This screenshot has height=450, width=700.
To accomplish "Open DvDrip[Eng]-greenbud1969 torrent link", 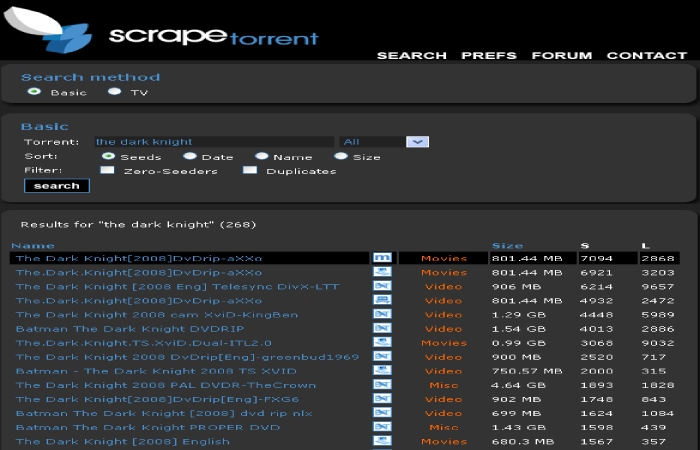I will [188, 357].
